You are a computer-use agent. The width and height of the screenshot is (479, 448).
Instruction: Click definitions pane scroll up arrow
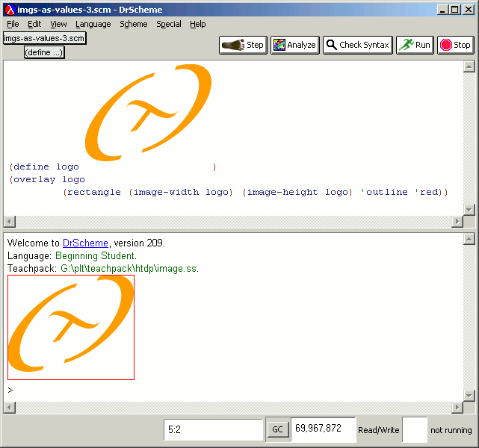[469, 66]
